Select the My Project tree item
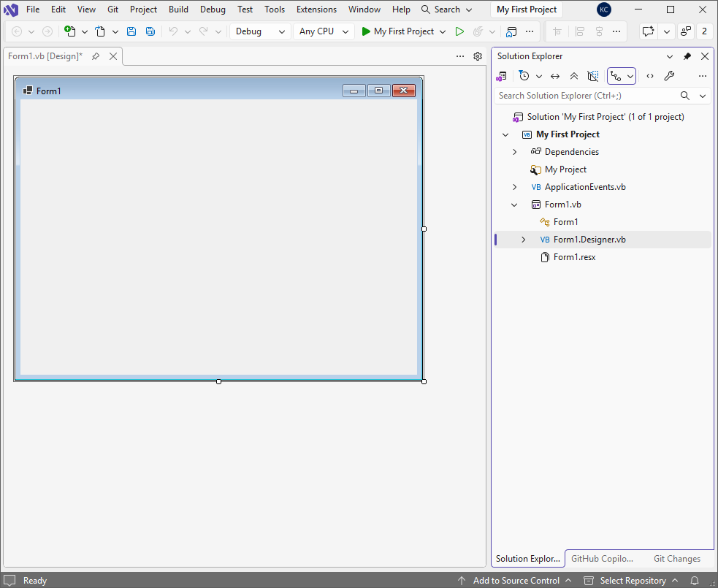718x588 pixels. (x=565, y=169)
